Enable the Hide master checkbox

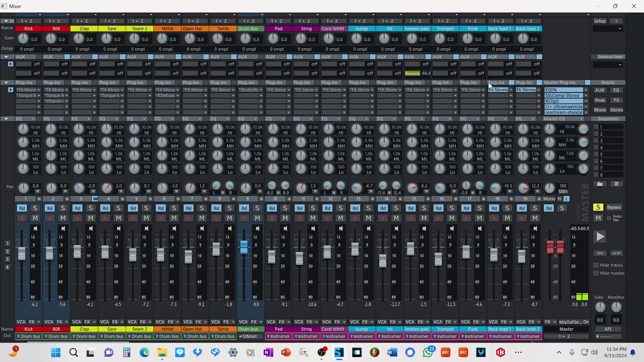pos(596,273)
